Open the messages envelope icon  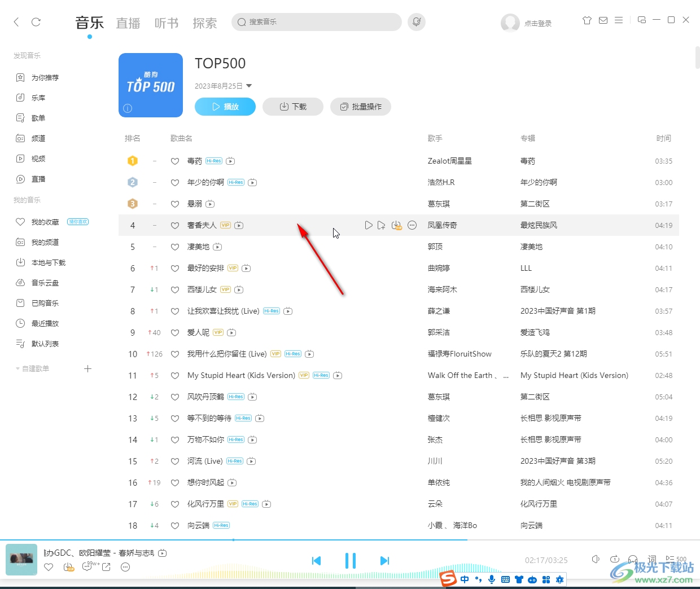coord(603,20)
